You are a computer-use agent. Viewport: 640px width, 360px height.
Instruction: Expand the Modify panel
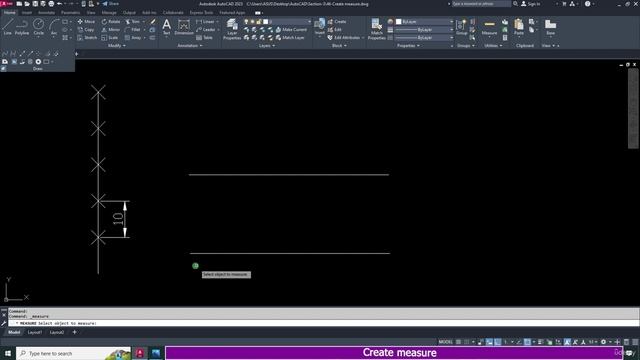[116, 46]
